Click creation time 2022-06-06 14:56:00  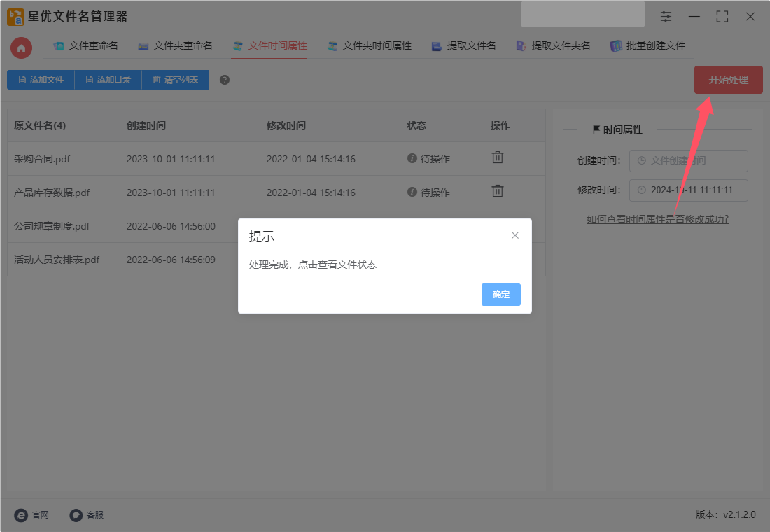171,226
